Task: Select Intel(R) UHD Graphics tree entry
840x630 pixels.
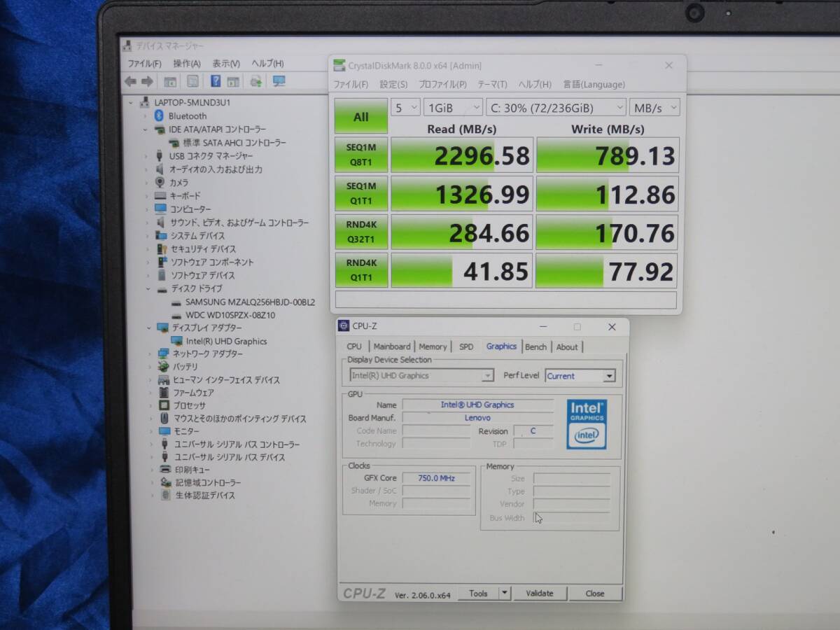Action: 226,341
